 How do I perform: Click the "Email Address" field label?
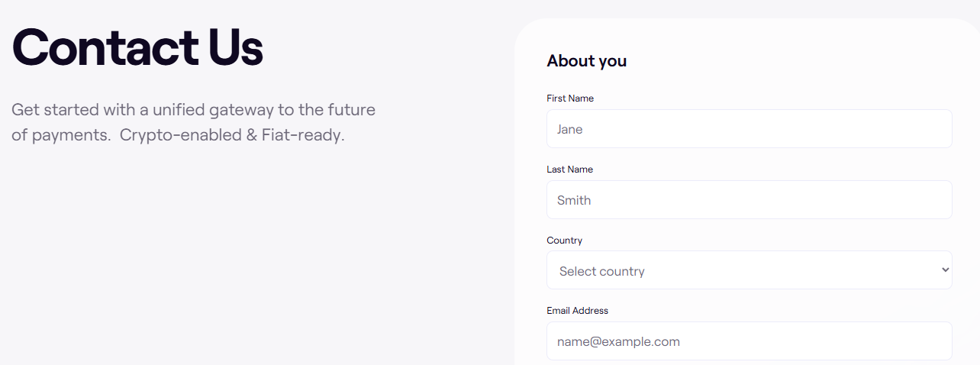click(577, 311)
